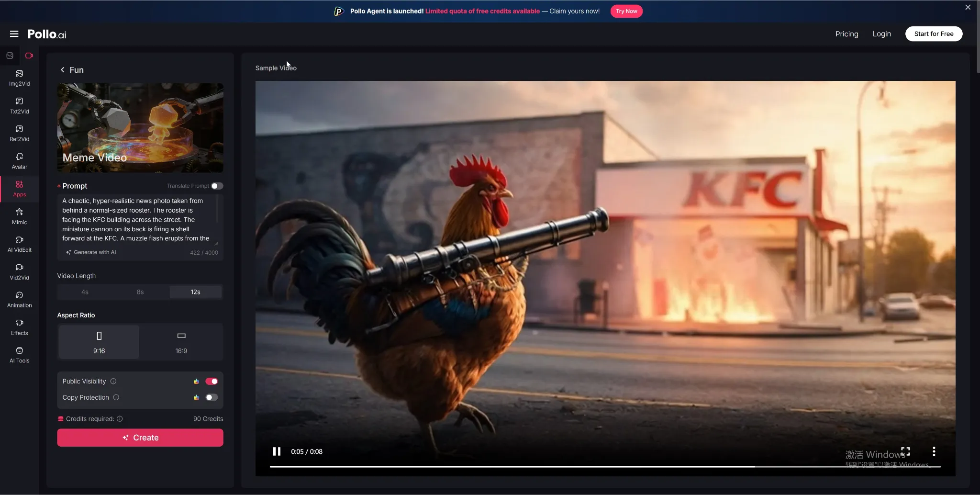Go to the Effects section

(x=19, y=327)
